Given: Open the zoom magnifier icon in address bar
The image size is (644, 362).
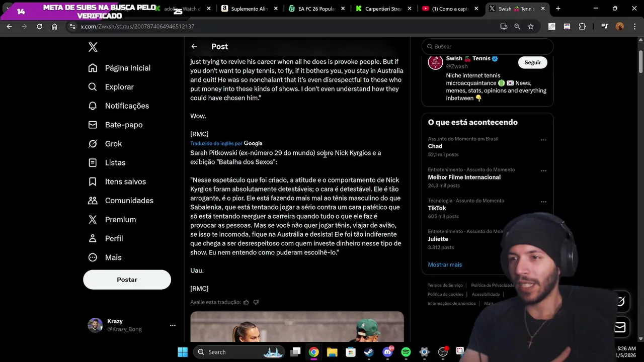Looking at the screenshot, I should click(517, 26).
